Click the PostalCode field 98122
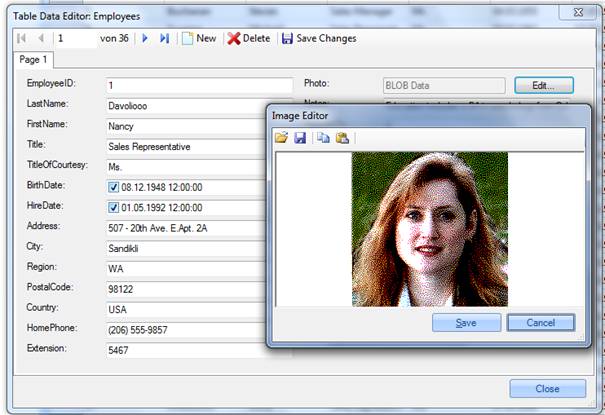The width and height of the screenshot is (605, 415). click(186, 289)
